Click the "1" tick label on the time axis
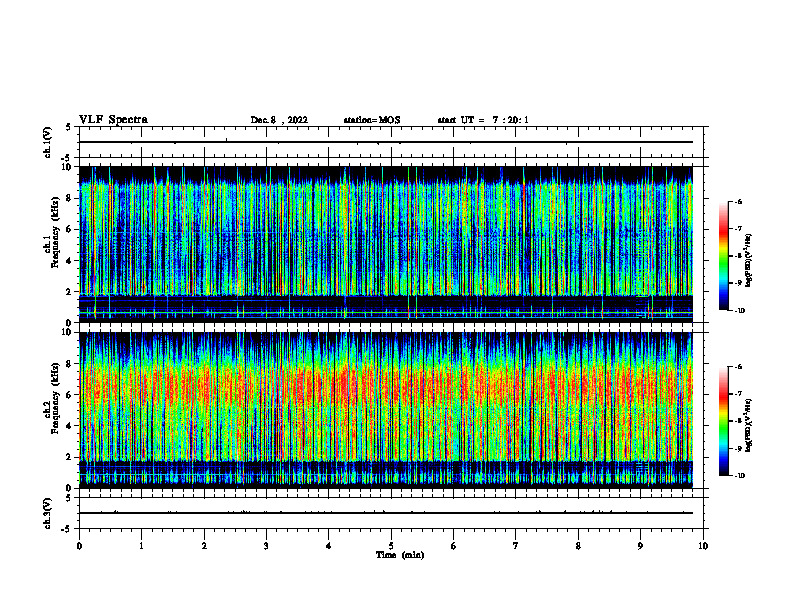The image size is (792, 612). click(x=141, y=546)
